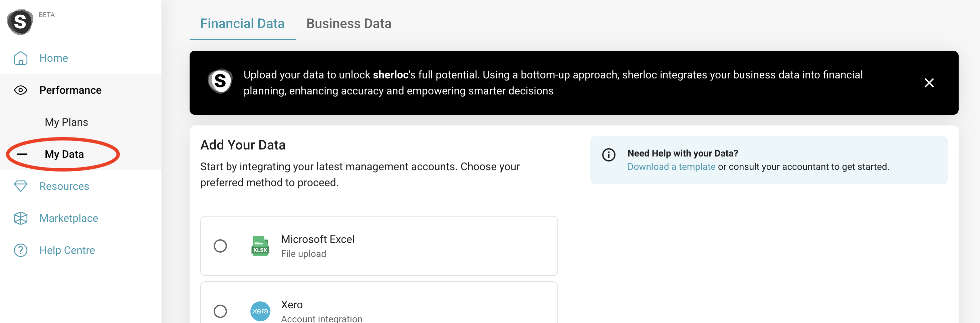The width and height of the screenshot is (980, 323).
Task: Select the Microsoft Excel radio button
Action: pyautogui.click(x=220, y=246)
